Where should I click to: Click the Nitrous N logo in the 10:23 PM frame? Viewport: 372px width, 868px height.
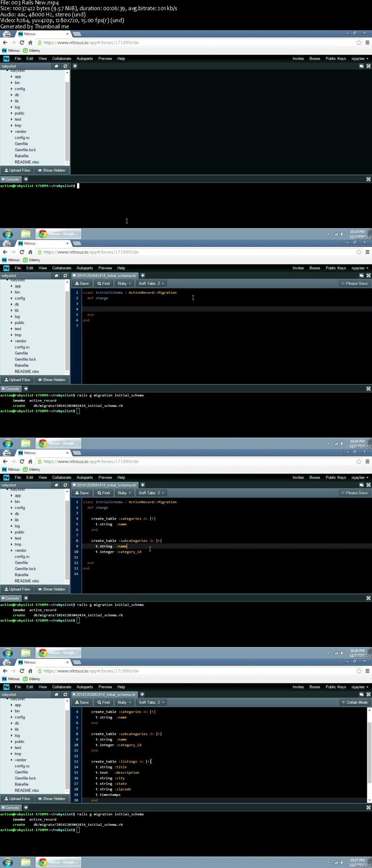pos(6,59)
